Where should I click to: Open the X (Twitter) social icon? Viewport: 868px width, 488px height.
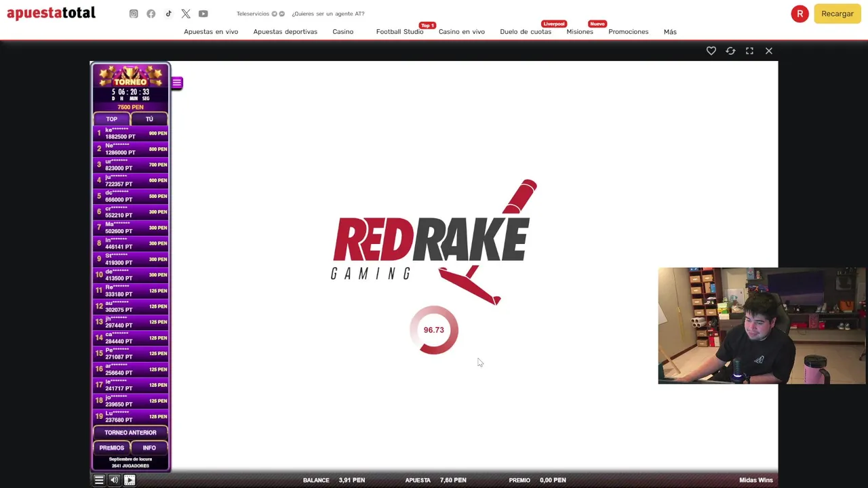tap(186, 14)
